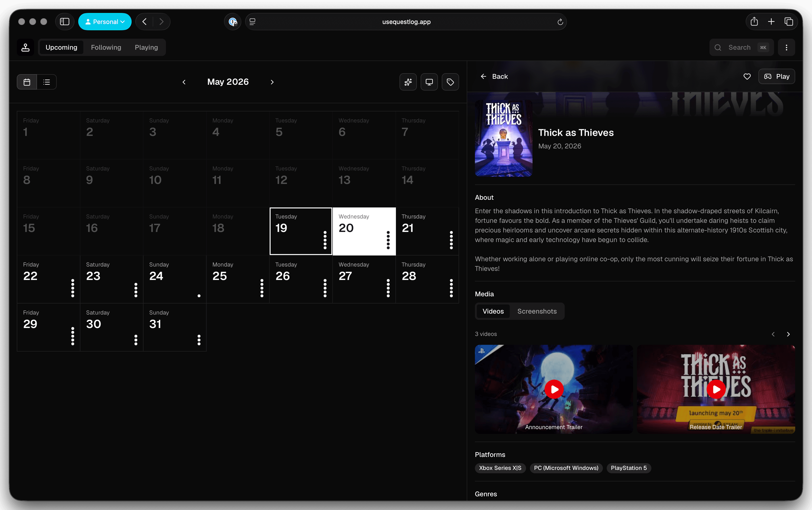Viewport: 812px width, 510px height.
Task: Open Friday 22 in the calendar
Action: [48, 279]
